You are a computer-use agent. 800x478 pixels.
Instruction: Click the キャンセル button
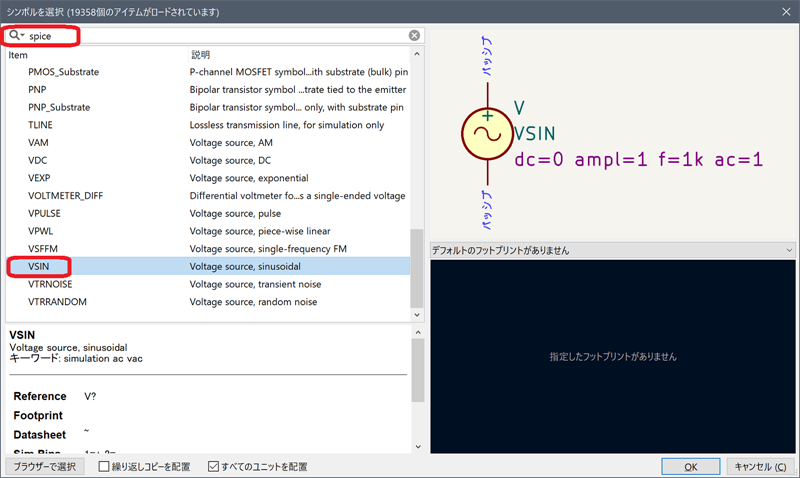(x=760, y=467)
